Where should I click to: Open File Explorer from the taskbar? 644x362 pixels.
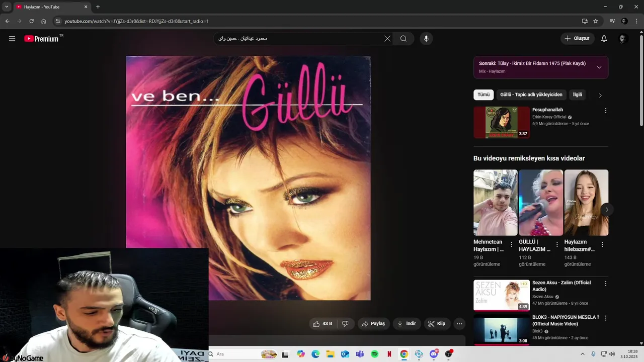331,354
